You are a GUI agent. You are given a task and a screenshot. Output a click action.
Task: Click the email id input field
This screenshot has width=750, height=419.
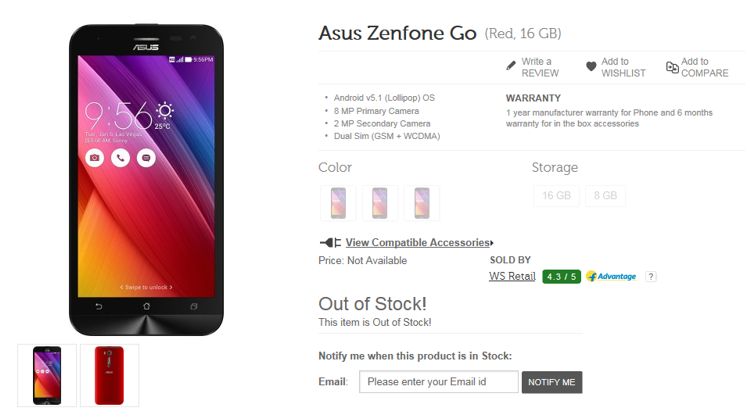pos(438,381)
